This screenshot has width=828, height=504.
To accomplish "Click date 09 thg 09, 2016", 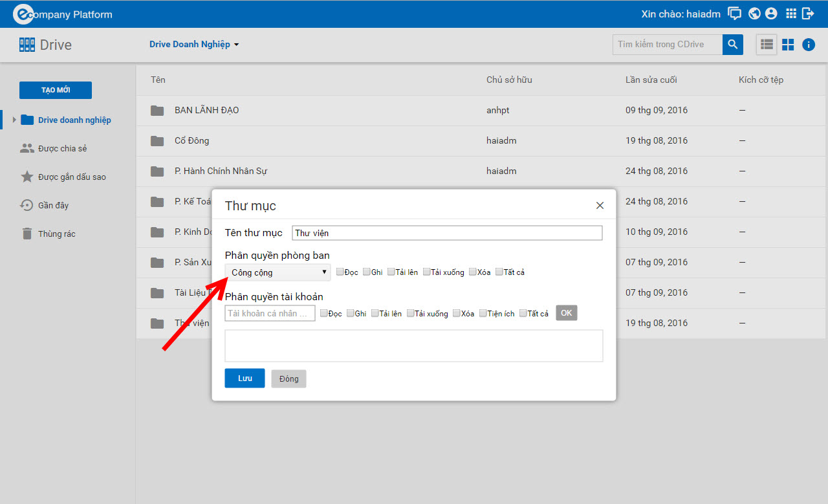I will click(x=656, y=111).
